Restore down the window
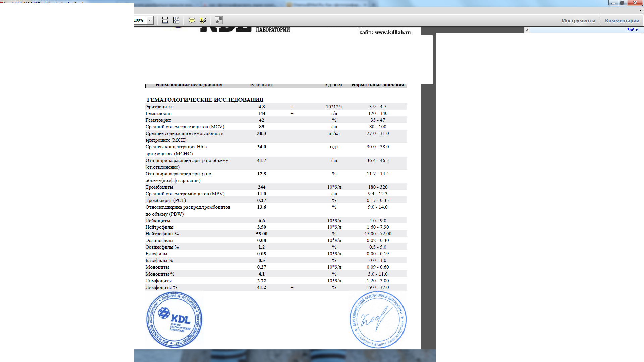 (622, 3)
